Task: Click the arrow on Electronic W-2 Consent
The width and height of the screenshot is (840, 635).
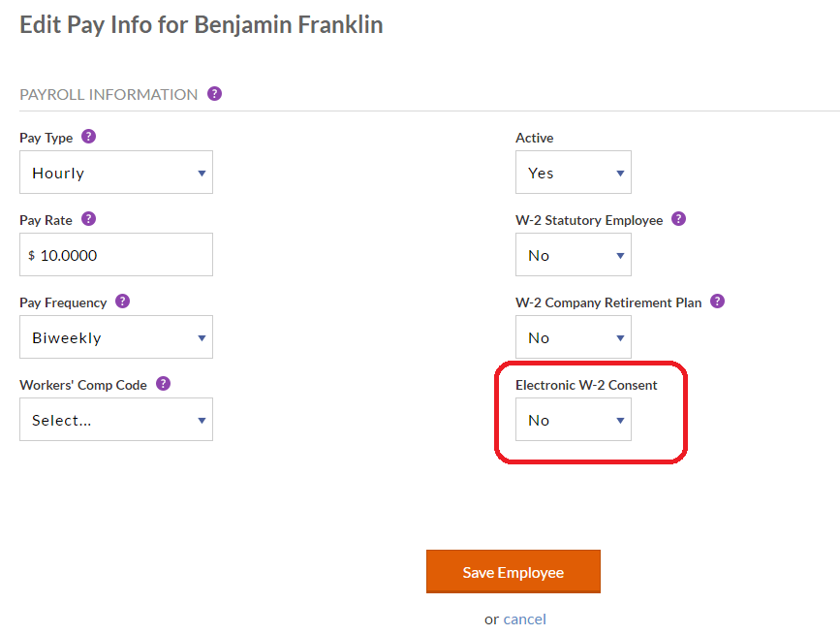Action: (620, 421)
